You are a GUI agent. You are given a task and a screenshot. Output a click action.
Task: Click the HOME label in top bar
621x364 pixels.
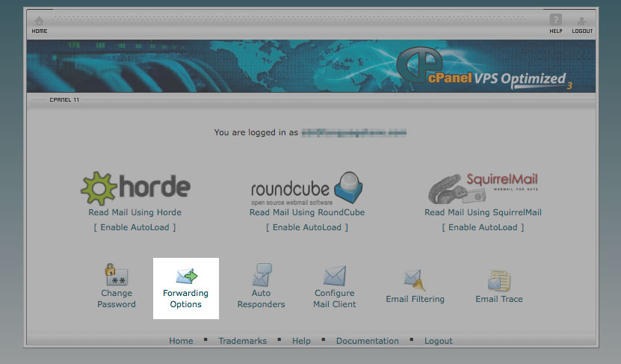click(39, 31)
